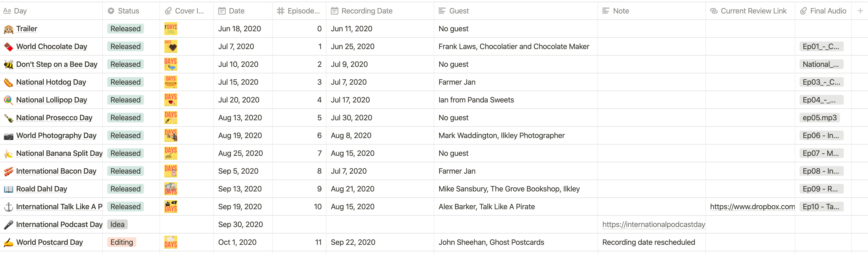The width and height of the screenshot is (868, 254).
Task: Open the Status column header menu
Action: click(x=128, y=11)
